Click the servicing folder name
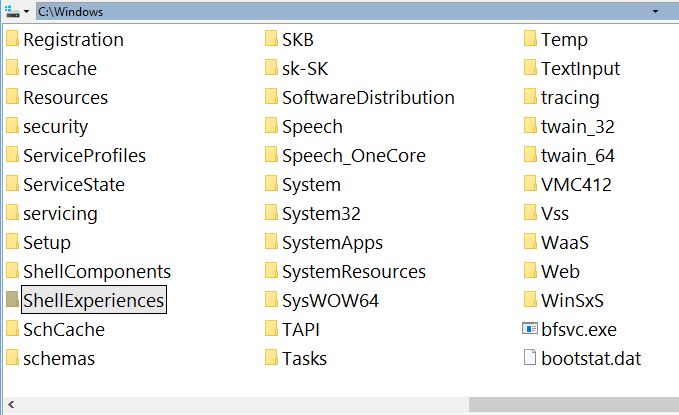The image size is (679, 415). 60,214
